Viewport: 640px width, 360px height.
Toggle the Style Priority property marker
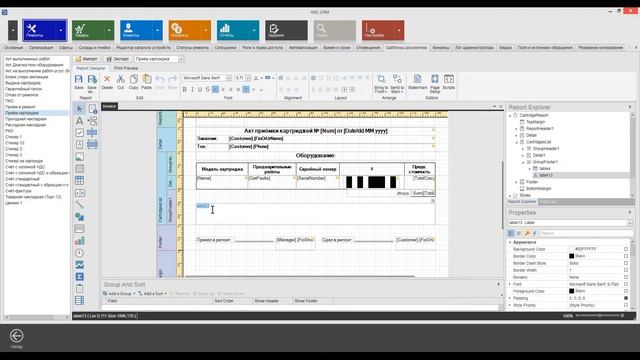point(626,305)
